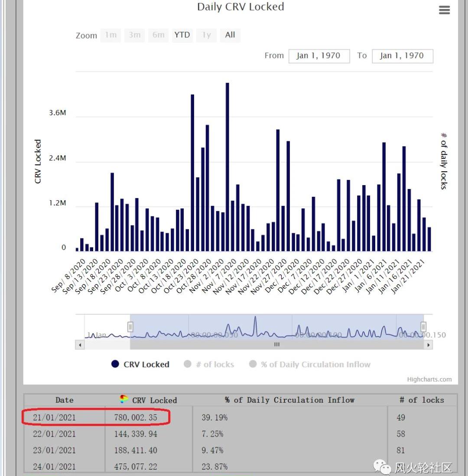Screen dimensions: 468x476
Task: Click the # of locks column header
Action: 421,400
